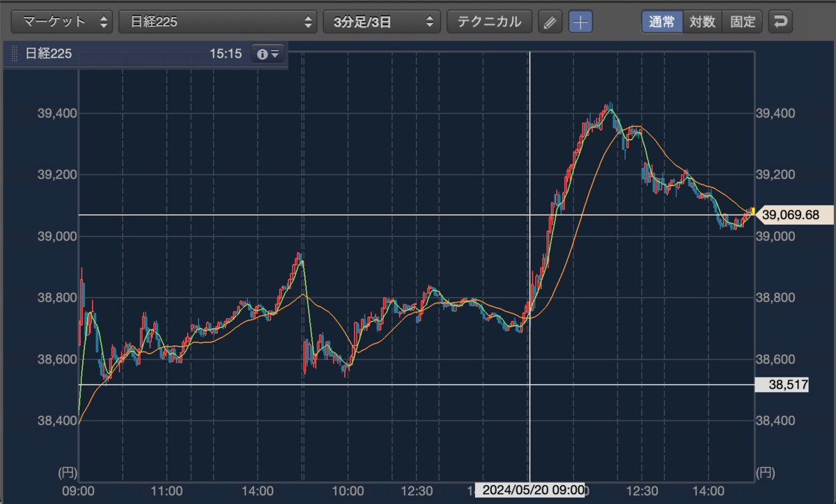Open the テクニカル indicators button
The height and width of the screenshot is (504, 836).
[489, 22]
